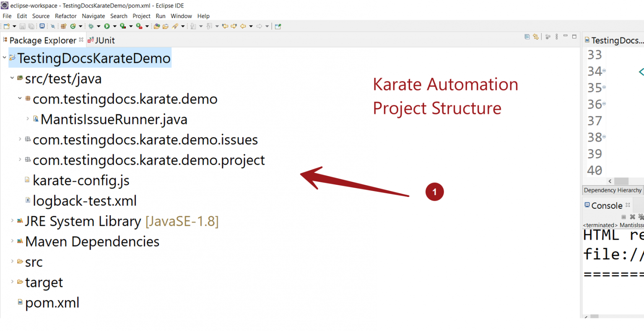
Task: Click the Run with Coverage icon
Action: coord(123,26)
